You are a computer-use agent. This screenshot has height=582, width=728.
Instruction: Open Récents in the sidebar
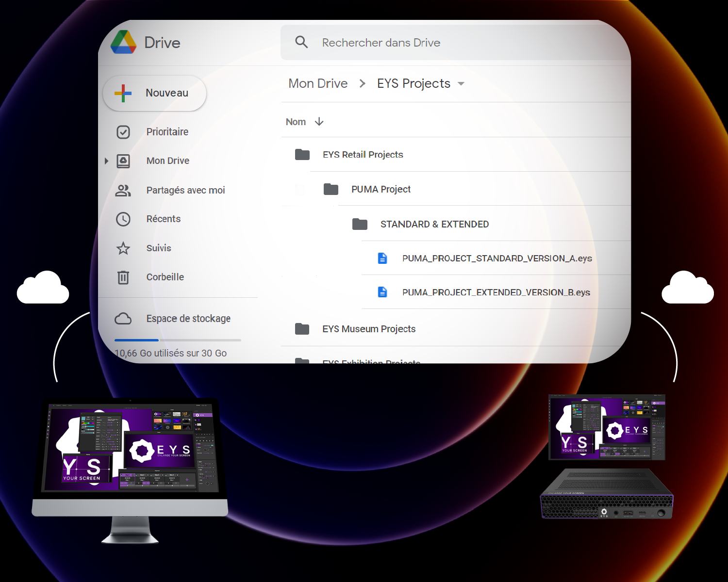(x=163, y=219)
